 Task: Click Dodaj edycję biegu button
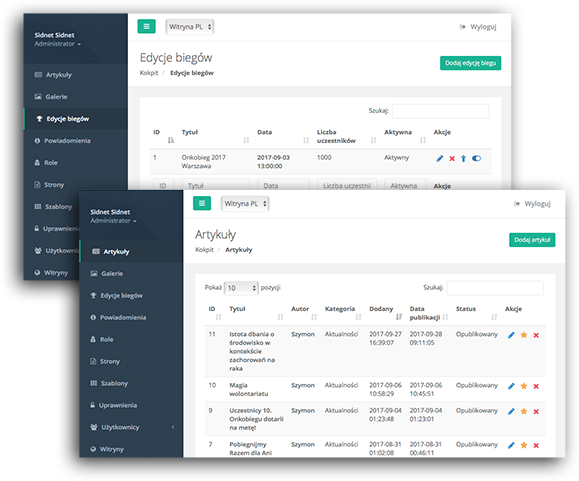pyautogui.click(x=470, y=63)
